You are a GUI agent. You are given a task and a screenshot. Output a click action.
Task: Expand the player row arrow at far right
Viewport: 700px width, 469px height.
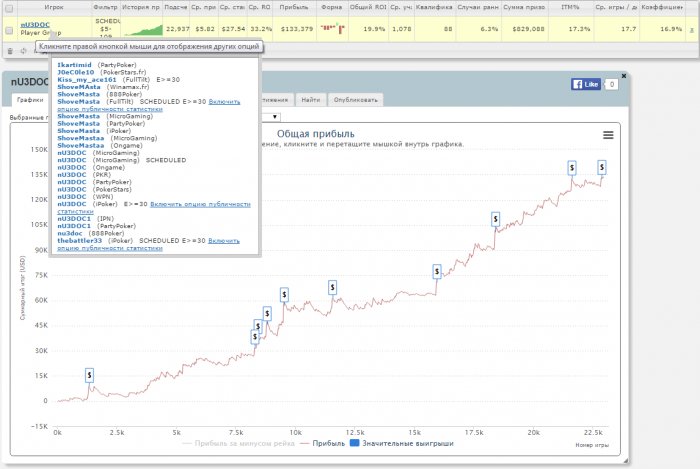[691, 28]
